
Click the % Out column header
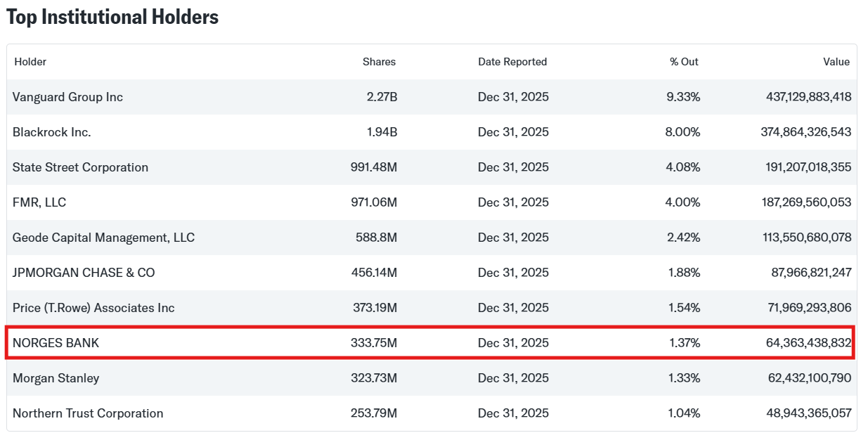pos(684,62)
